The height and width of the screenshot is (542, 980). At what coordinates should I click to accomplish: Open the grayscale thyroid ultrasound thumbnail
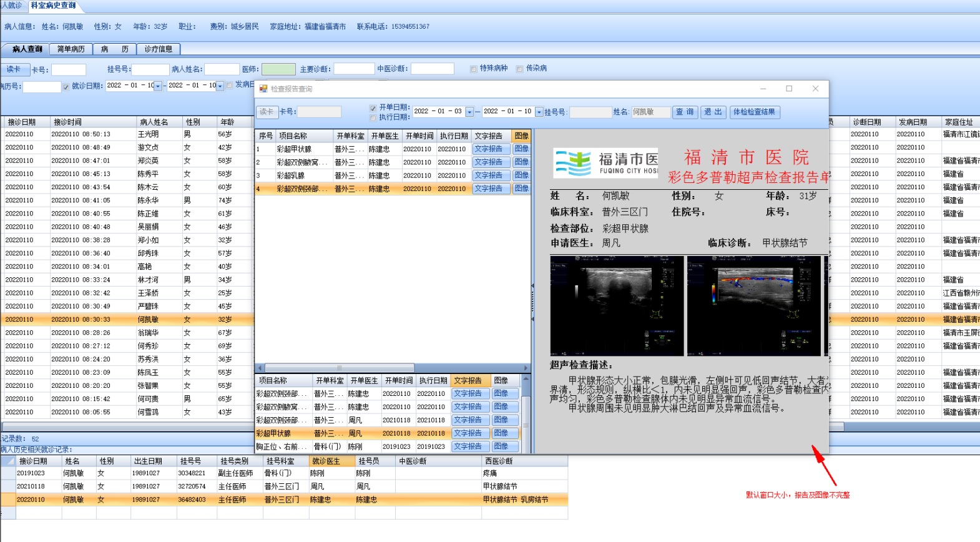(616, 306)
